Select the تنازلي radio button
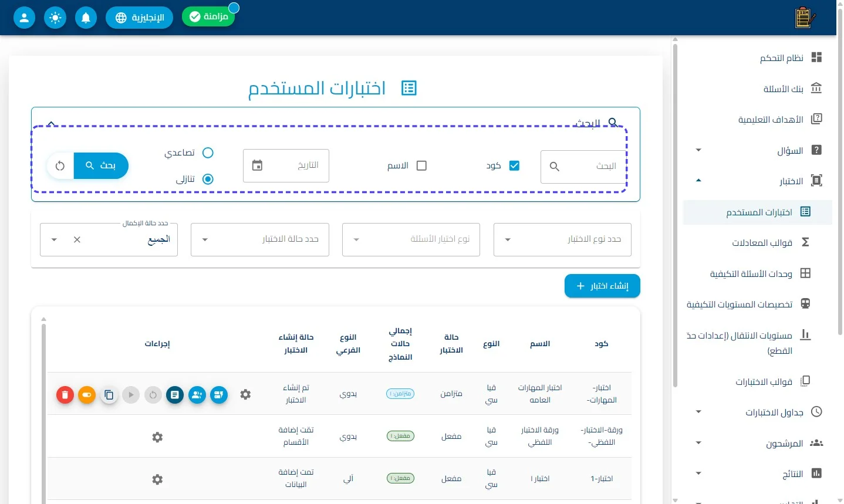The image size is (844, 504). point(208,179)
